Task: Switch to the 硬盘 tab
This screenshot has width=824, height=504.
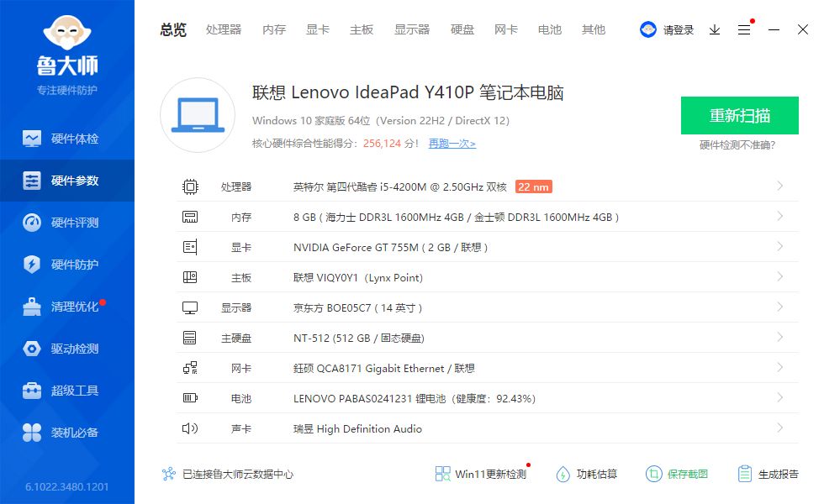Action: pos(462,29)
